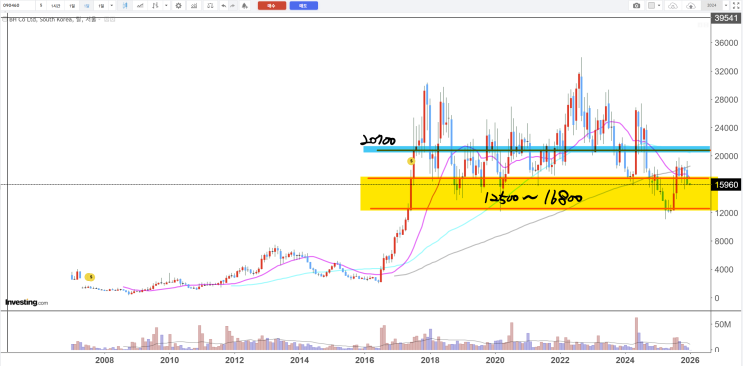Click the 2024 saved chart name
This screenshot has width=743, height=366.
pyautogui.click(x=711, y=5)
